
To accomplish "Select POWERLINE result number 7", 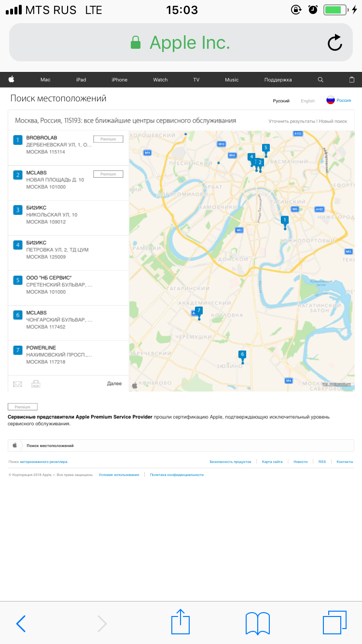I will [x=69, y=358].
